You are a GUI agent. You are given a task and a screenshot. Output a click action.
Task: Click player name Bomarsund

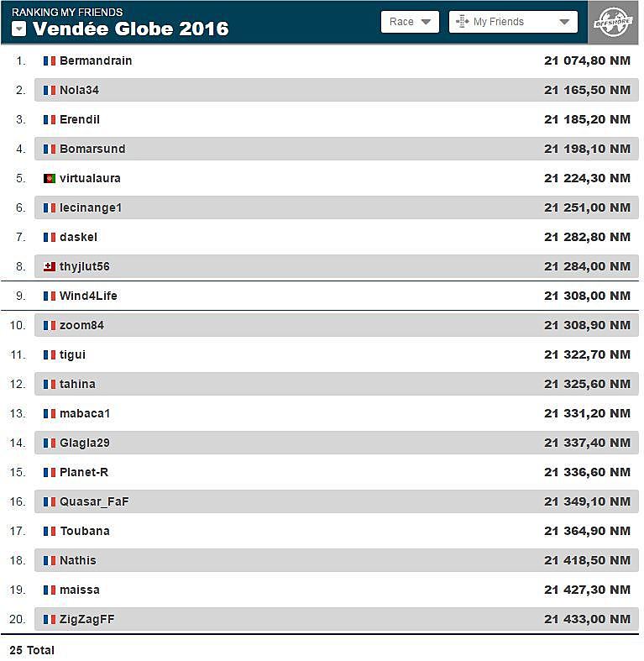click(x=92, y=149)
